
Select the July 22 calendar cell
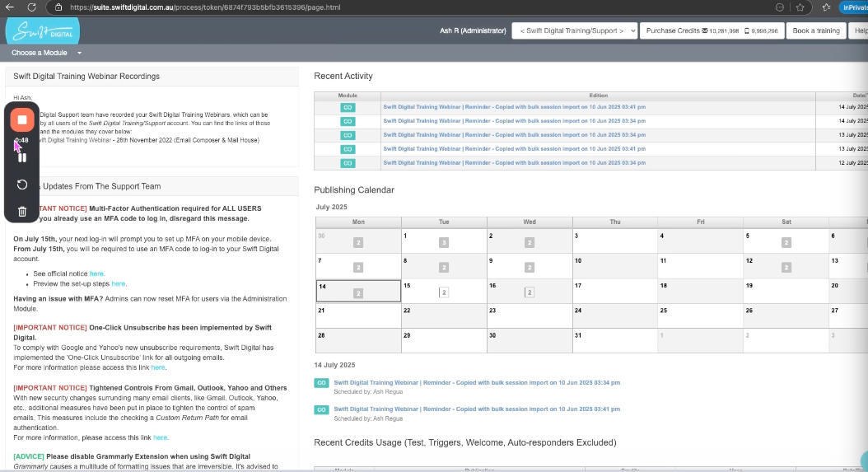coord(444,315)
